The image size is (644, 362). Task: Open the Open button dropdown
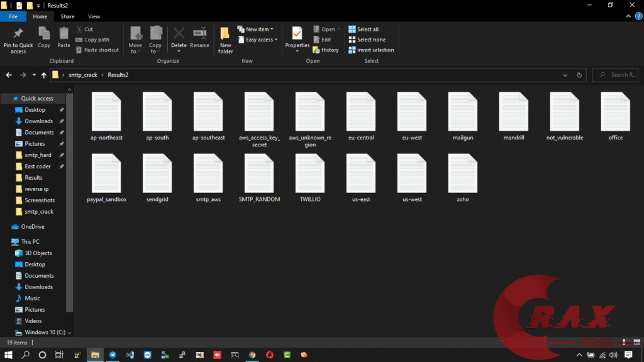coord(338,29)
